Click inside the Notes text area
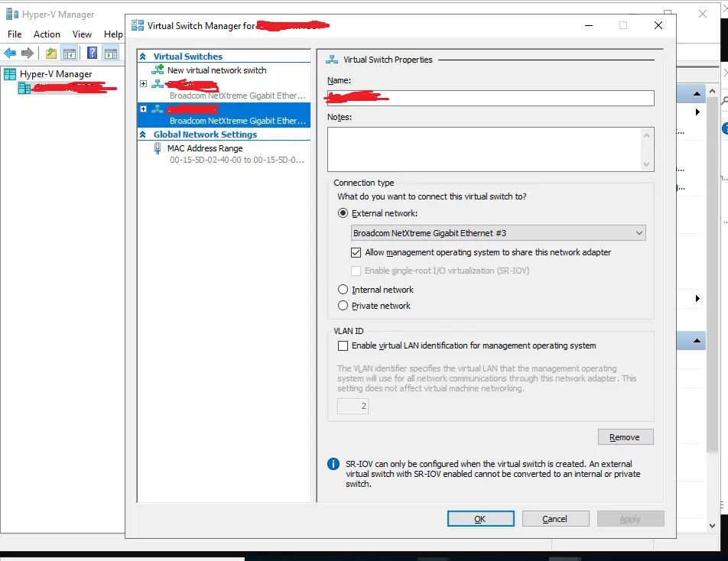 point(484,149)
